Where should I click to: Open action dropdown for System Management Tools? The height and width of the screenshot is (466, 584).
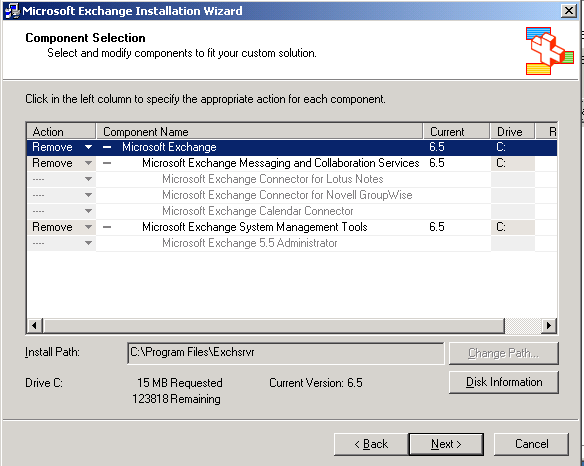88,227
